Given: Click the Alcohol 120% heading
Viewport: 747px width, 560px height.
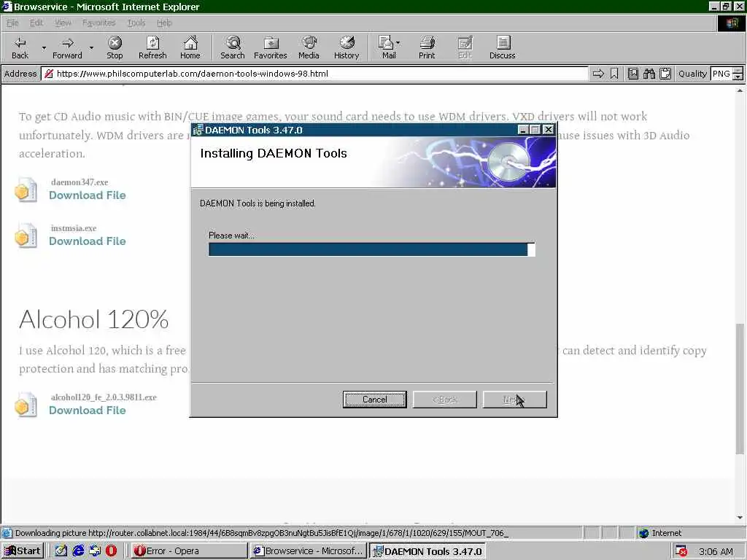Looking at the screenshot, I should (x=94, y=319).
